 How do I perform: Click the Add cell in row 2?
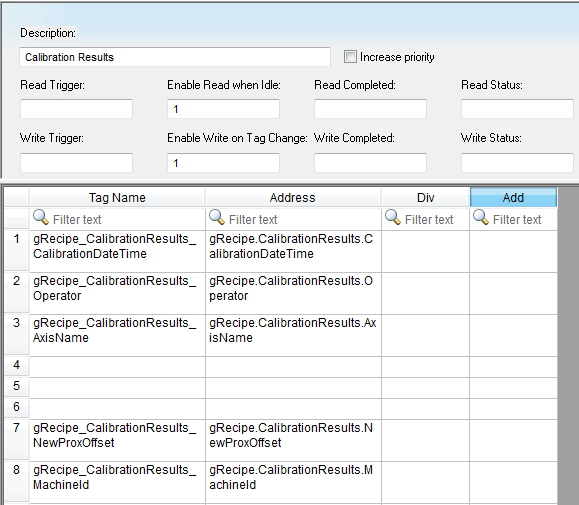(x=513, y=293)
